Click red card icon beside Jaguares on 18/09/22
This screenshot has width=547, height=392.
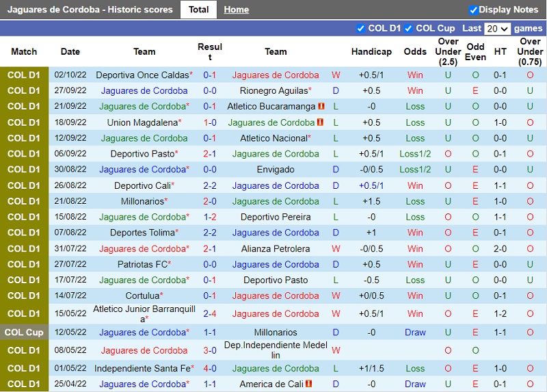pos(320,122)
